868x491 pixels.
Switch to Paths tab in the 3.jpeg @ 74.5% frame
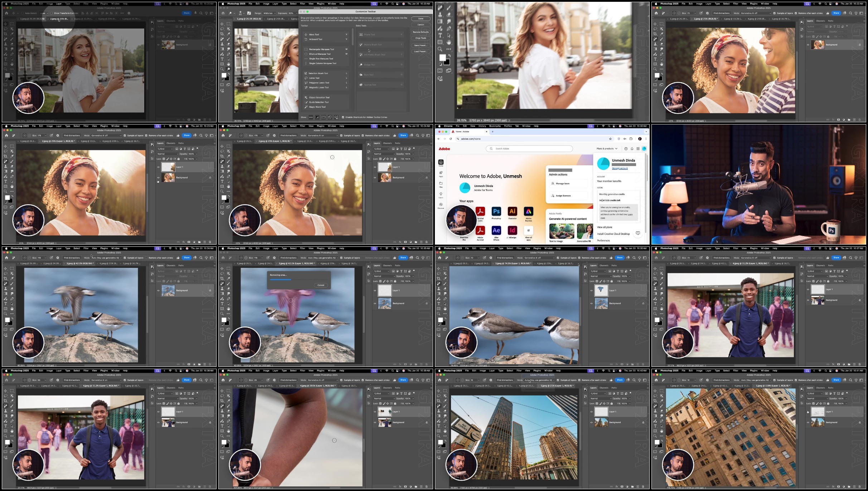(x=614, y=265)
